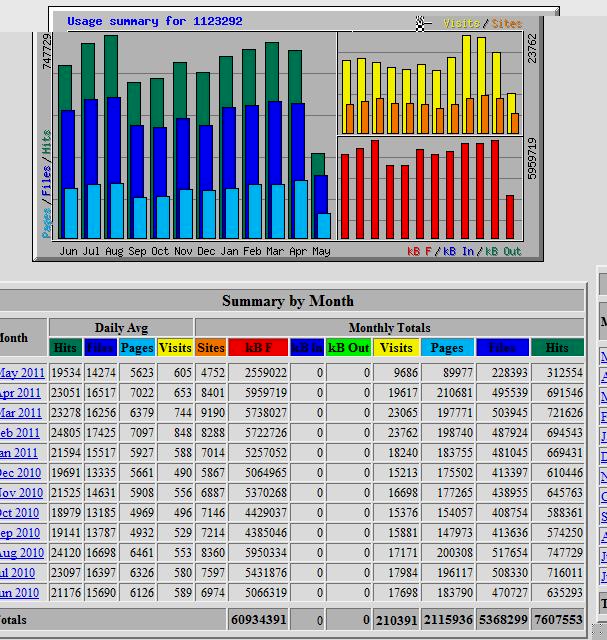This screenshot has height=640, width=607.
Task: Open the Sep 2010 monthly report link
Action: click(x=22, y=533)
